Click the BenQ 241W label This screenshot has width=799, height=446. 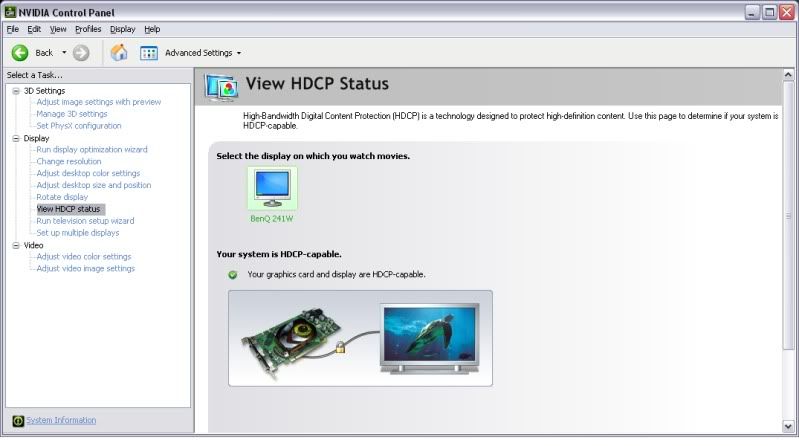click(272, 219)
